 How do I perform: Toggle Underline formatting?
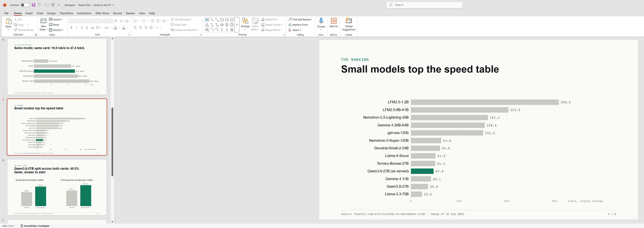tap(82, 28)
